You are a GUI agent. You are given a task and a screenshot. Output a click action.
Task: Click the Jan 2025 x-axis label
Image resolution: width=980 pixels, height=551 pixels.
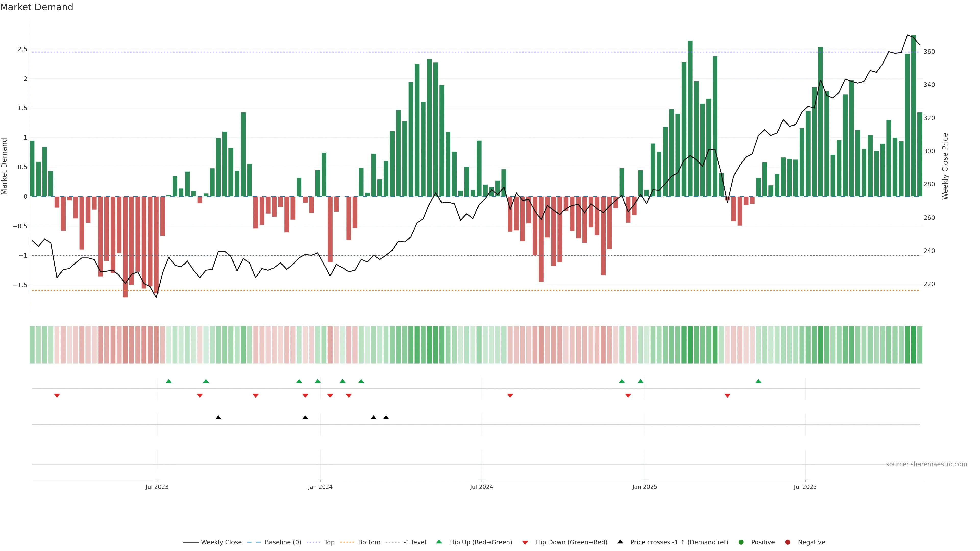pyautogui.click(x=644, y=487)
